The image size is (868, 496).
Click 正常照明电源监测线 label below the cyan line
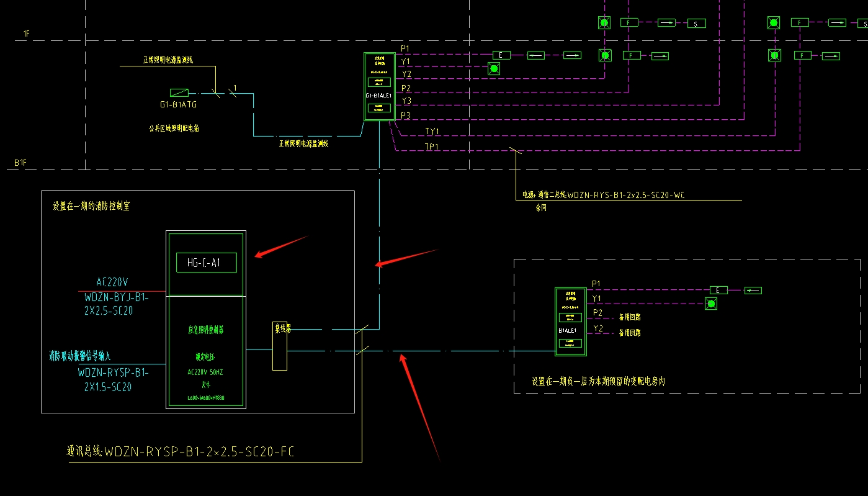pos(303,143)
